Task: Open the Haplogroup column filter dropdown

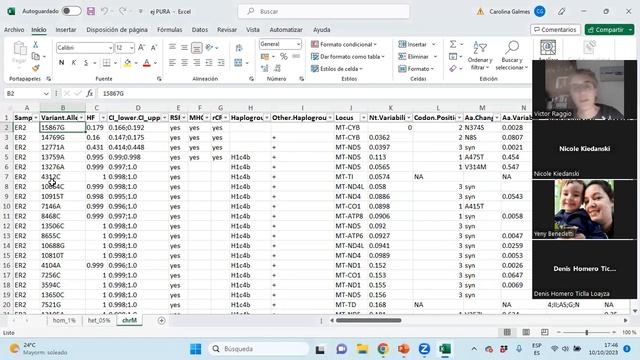Action: (x=267, y=118)
